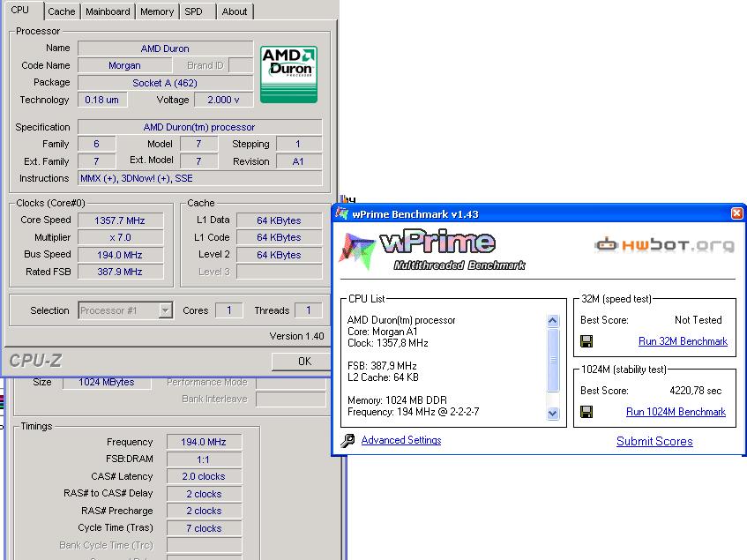Click the Specification AMD Duron(tm) processor field
The height and width of the screenshot is (560, 747).
click(x=200, y=127)
